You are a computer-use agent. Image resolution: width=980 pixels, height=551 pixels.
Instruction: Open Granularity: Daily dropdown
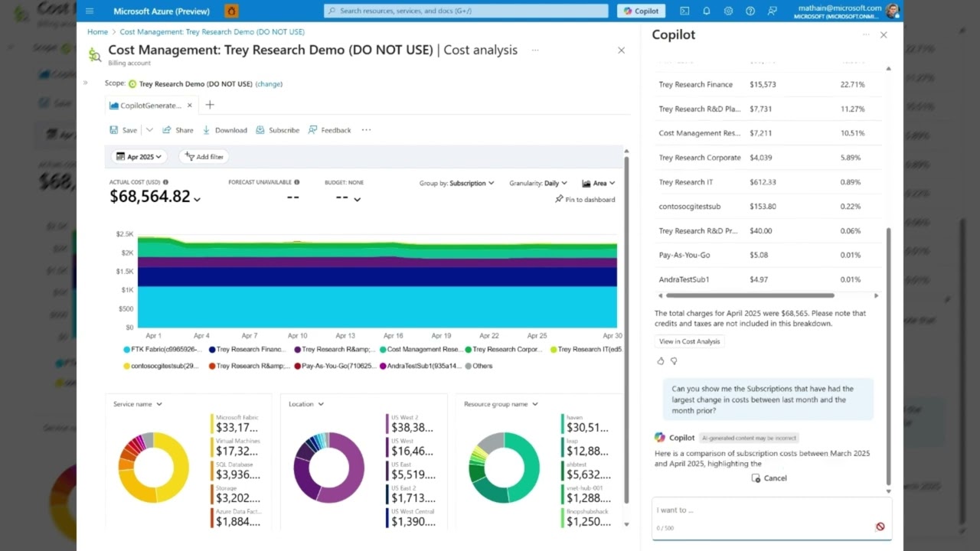538,183
